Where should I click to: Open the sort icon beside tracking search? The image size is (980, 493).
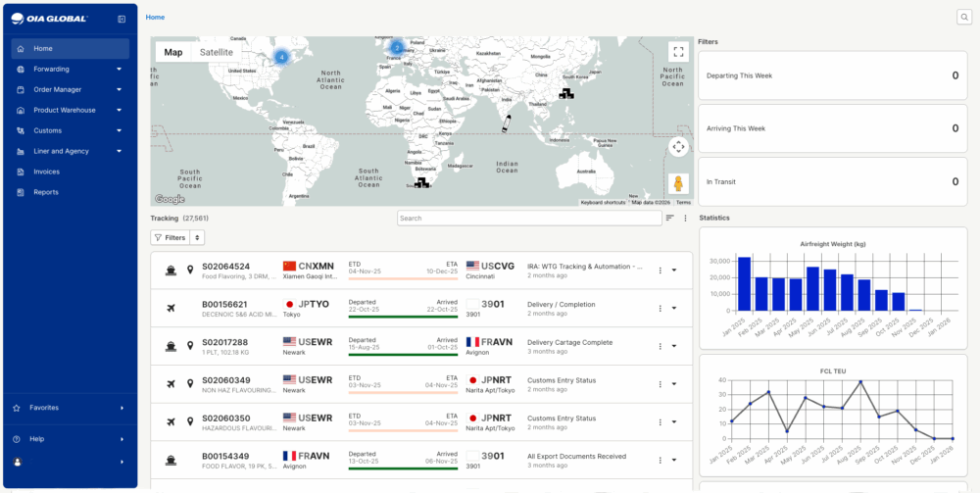coord(670,218)
